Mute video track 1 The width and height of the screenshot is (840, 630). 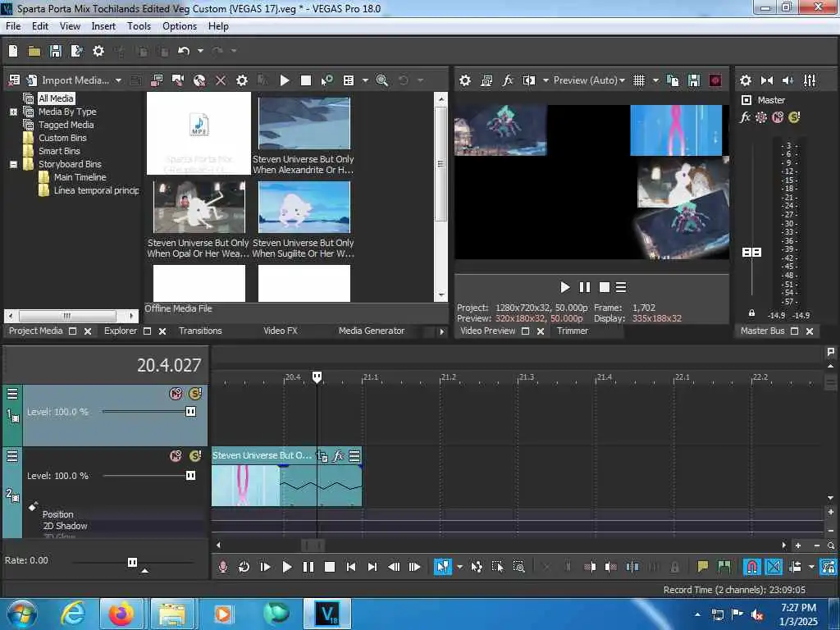point(176,394)
